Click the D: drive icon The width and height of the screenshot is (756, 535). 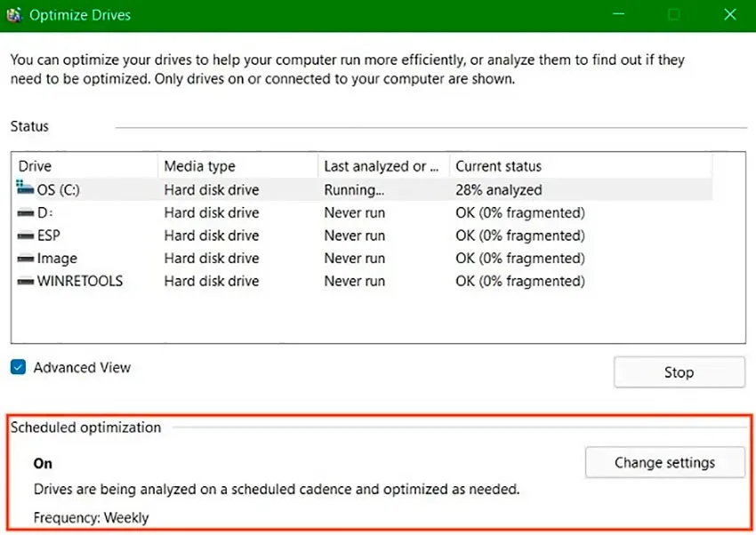pyautogui.click(x=26, y=212)
